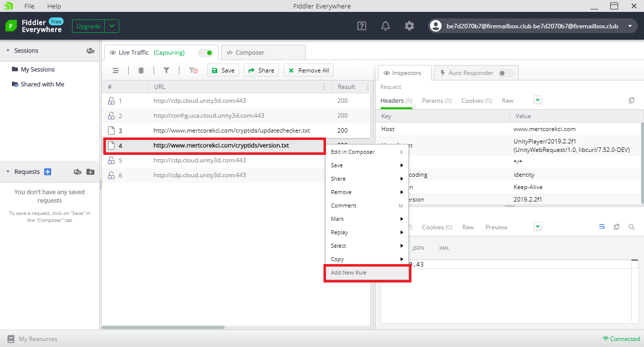Open the Response Preview tab

[x=496, y=227]
